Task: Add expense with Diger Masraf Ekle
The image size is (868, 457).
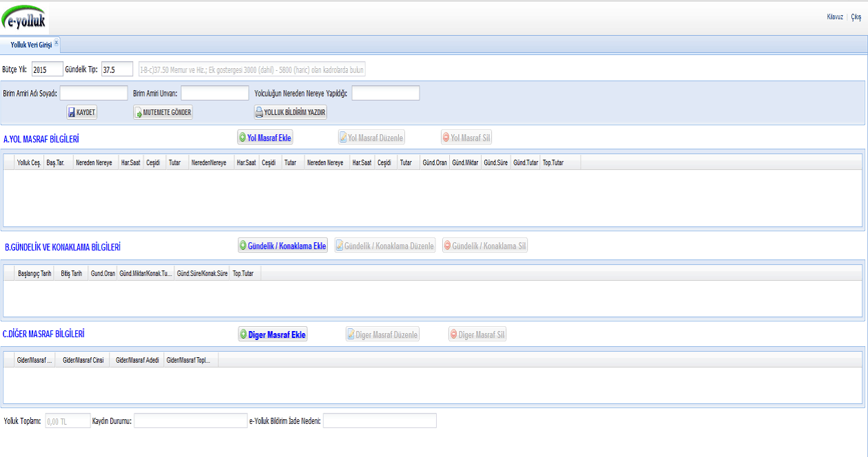Action: 273,334
